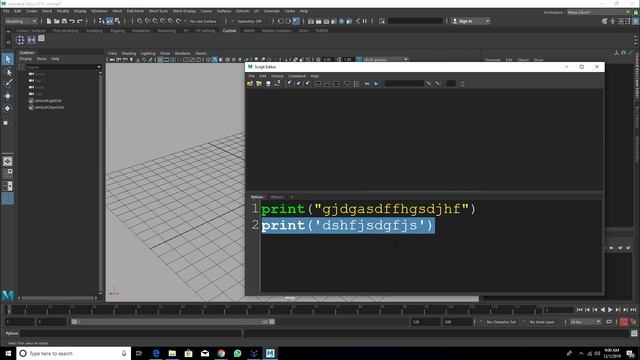Expand the Sign In dropdown

pos(487,21)
